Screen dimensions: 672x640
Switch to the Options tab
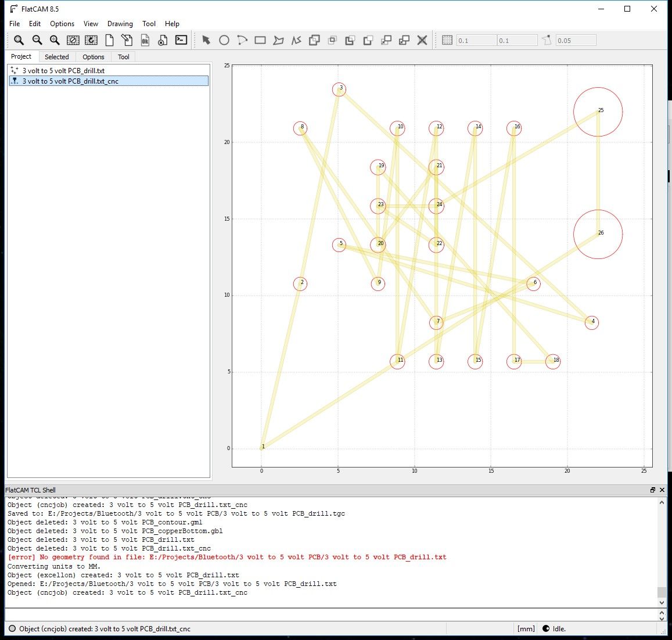[93, 56]
